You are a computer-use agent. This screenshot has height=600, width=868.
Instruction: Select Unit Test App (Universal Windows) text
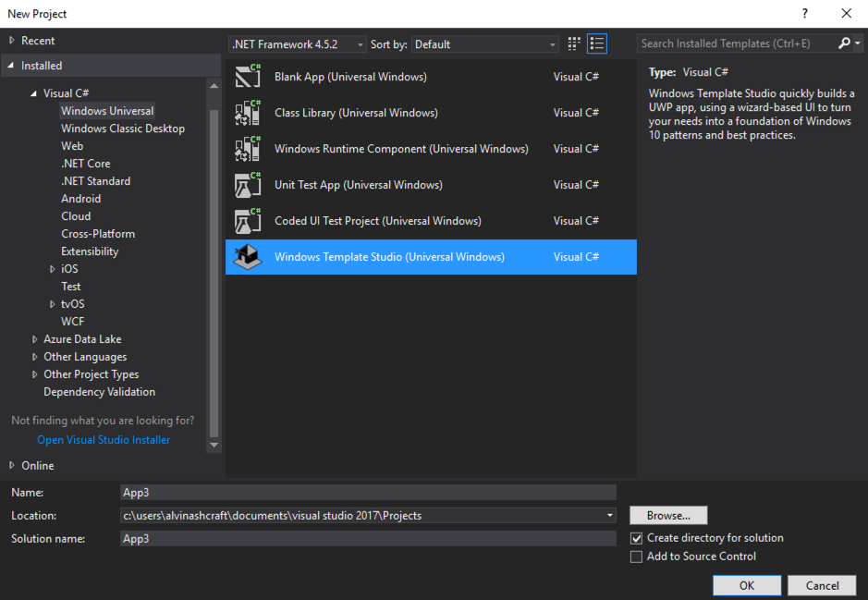(358, 184)
